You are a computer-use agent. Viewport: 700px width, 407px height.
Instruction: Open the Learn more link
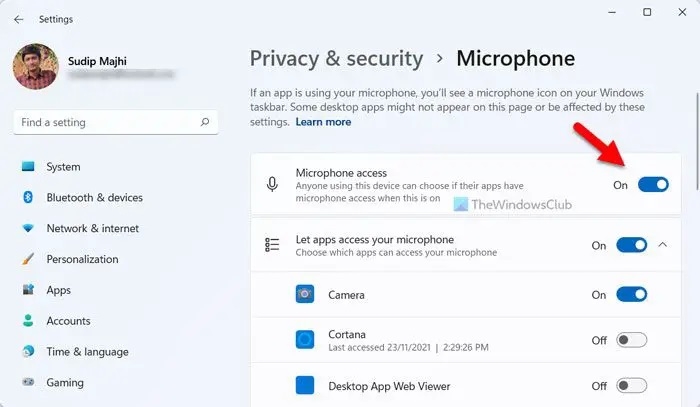tap(323, 122)
